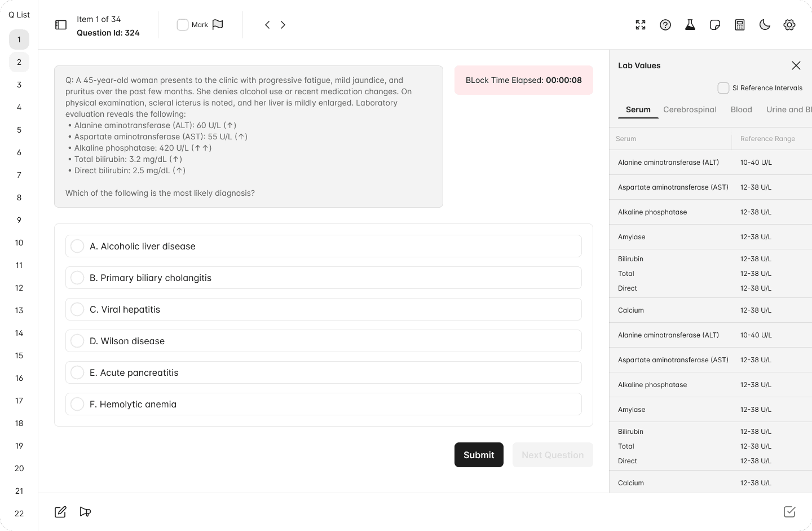812x531 pixels.
Task: Open the Blood lab values tab
Action: [742, 109]
